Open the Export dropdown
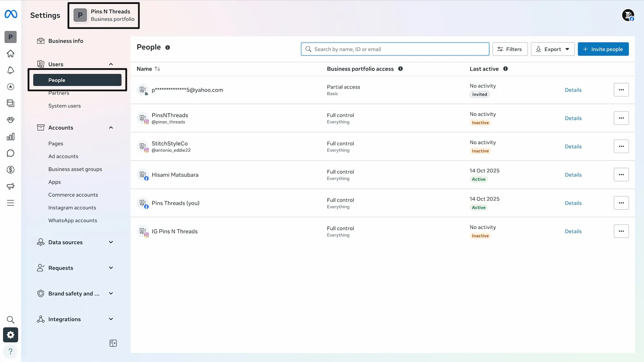 553,49
